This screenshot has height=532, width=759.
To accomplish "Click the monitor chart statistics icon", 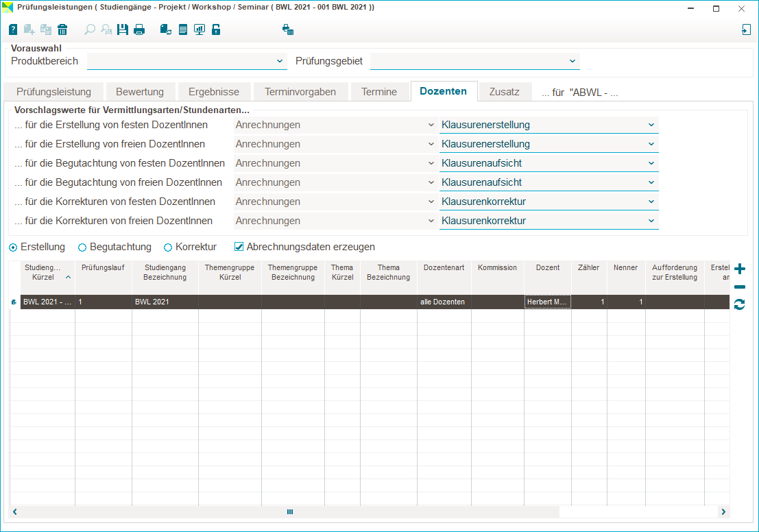I will click(x=200, y=29).
